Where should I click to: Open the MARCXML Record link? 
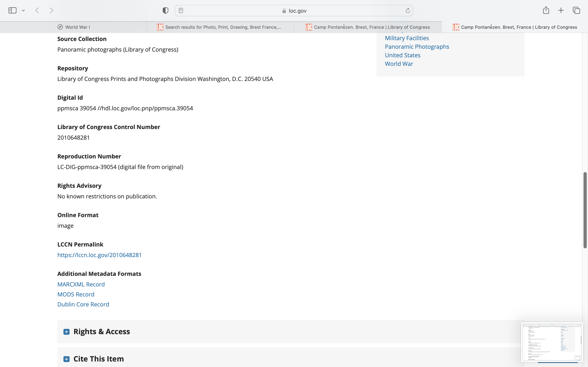click(81, 284)
